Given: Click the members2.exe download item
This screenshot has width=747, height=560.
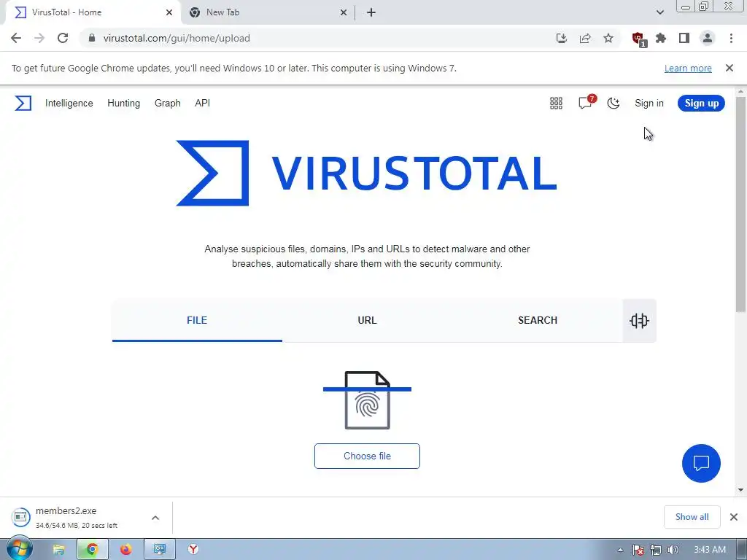Looking at the screenshot, I should point(76,517).
